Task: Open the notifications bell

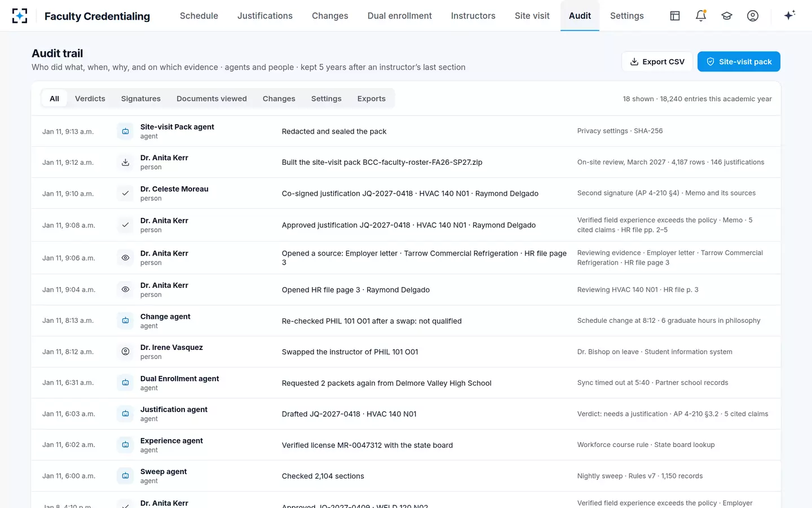Action: pos(701,16)
